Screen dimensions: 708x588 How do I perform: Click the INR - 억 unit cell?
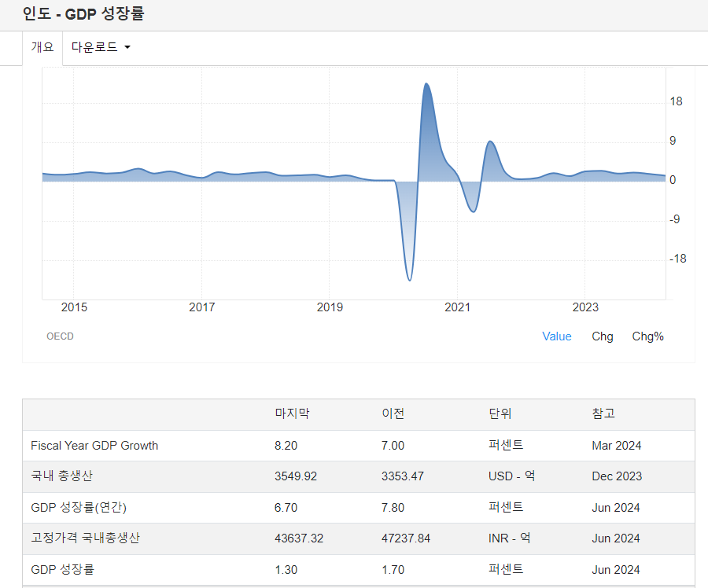(x=509, y=538)
